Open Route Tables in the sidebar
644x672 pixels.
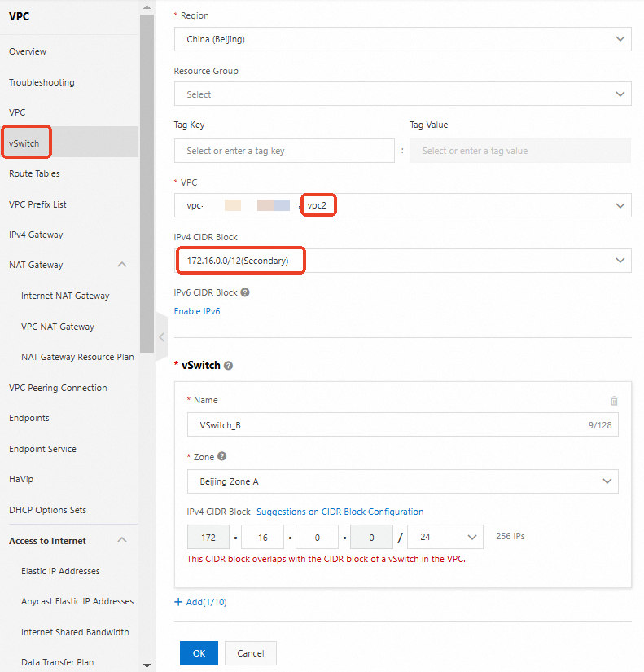click(34, 173)
